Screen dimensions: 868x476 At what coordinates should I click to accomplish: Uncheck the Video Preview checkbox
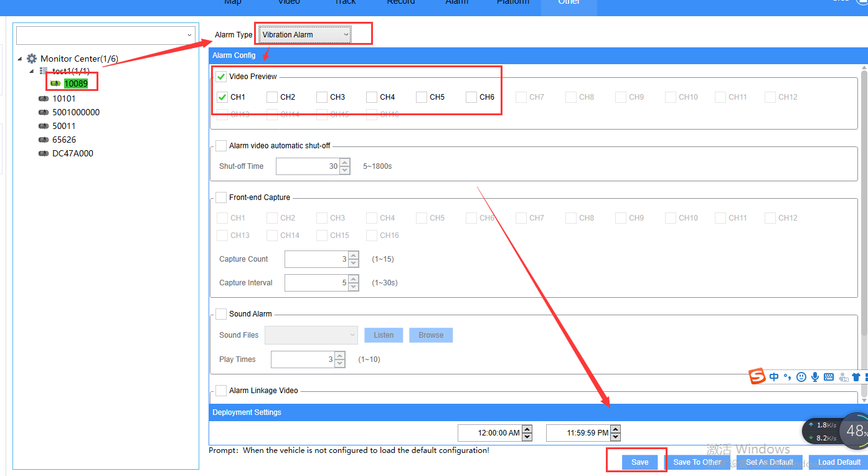(x=221, y=77)
